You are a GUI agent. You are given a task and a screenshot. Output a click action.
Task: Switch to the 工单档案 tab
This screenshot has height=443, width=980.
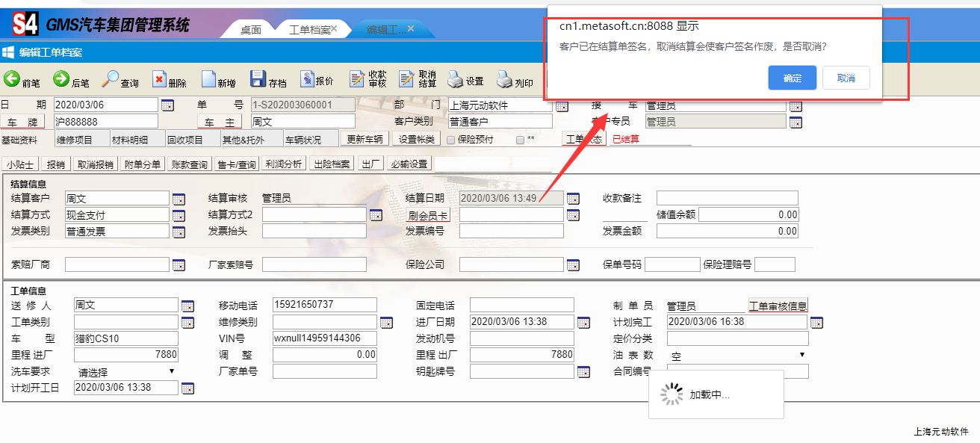[x=309, y=30]
